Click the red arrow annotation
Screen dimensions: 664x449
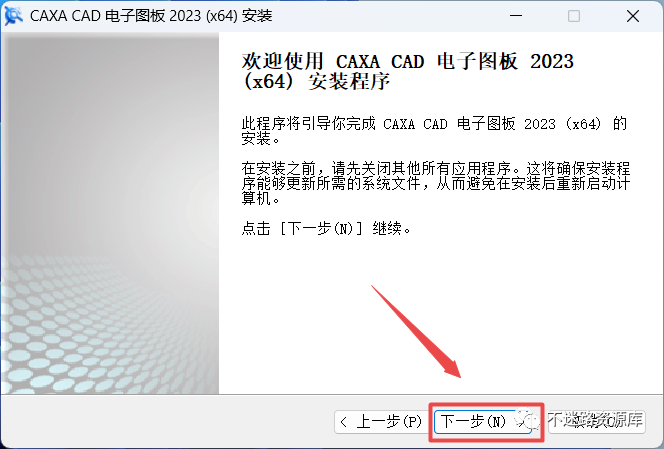(x=416, y=332)
